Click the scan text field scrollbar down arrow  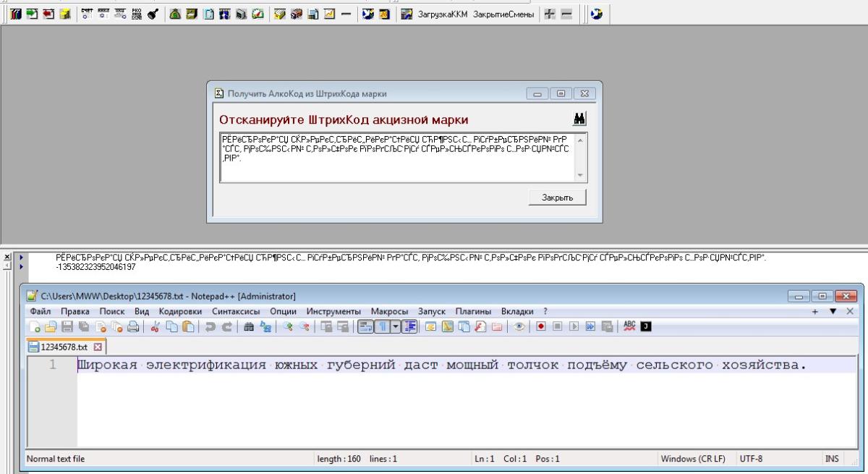coord(580,176)
